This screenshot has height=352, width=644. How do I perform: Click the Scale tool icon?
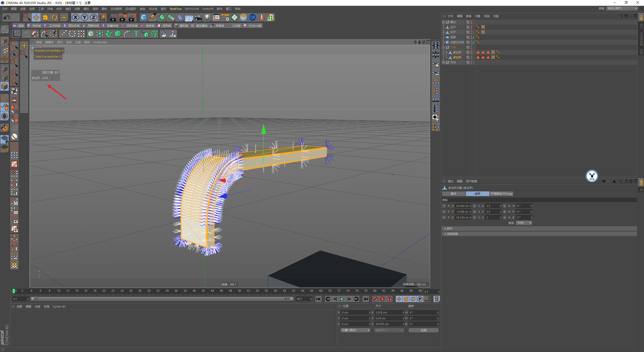[46, 17]
